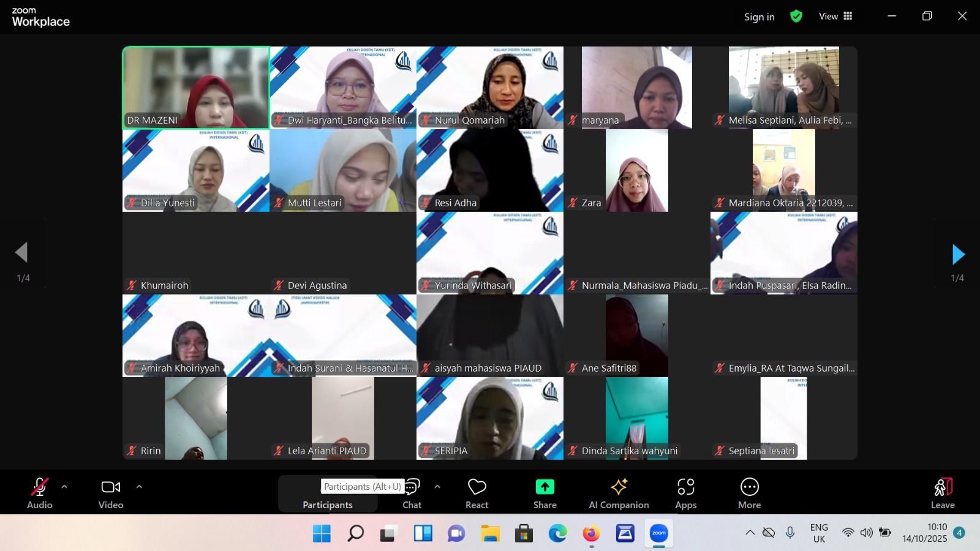Select Ane Safitri88 video tile
The width and height of the screenshot is (980, 551).
[x=637, y=335]
